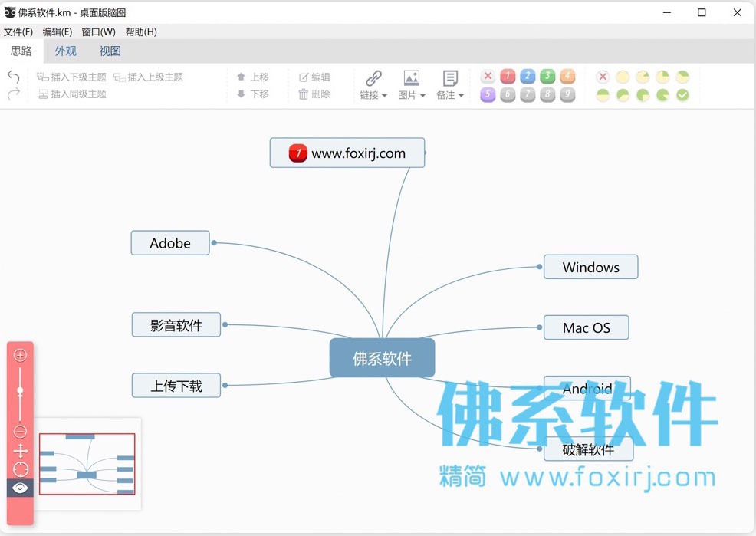The height and width of the screenshot is (536, 756).
Task: Click the undo arrow icon
Action: 14,77
